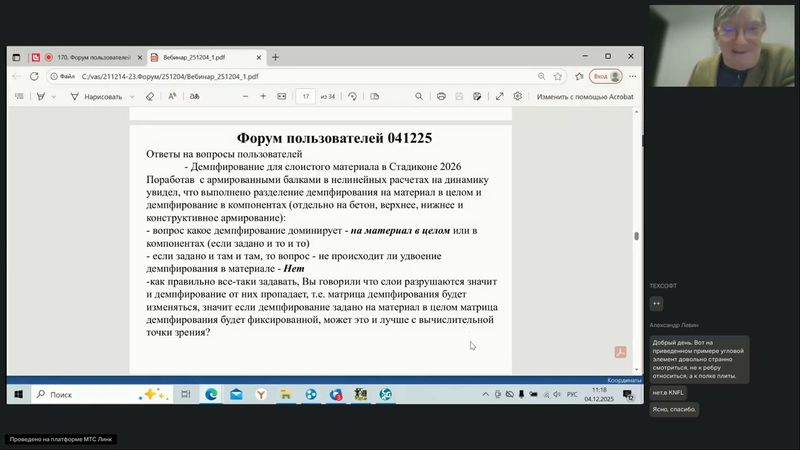Open Yandex Browser from taskbar
The height and width of the screenshot is (450, 800).
[261, 394]
